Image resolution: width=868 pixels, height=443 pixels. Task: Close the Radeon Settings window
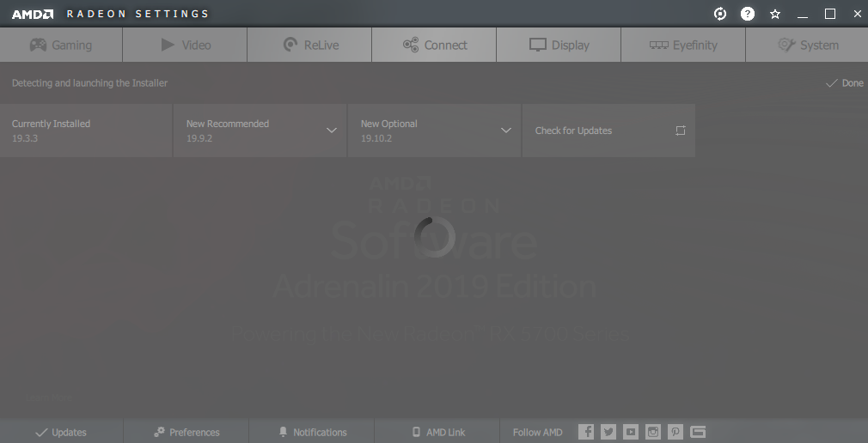857,14
